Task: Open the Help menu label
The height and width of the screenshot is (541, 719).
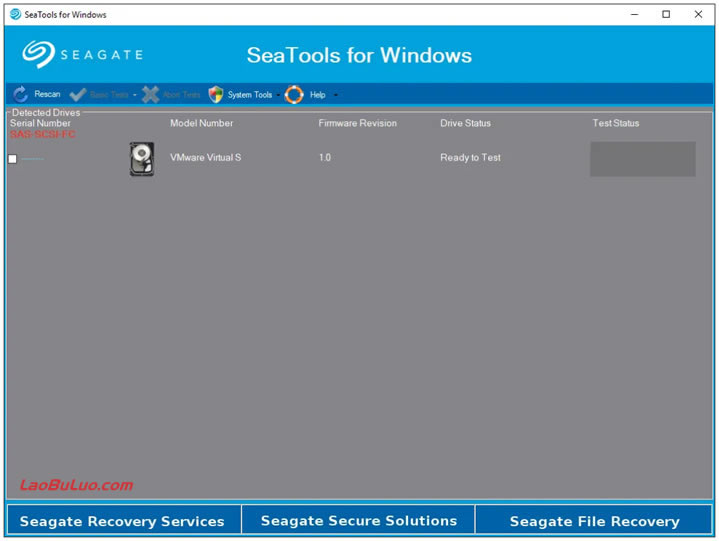Action: (317, 94)
